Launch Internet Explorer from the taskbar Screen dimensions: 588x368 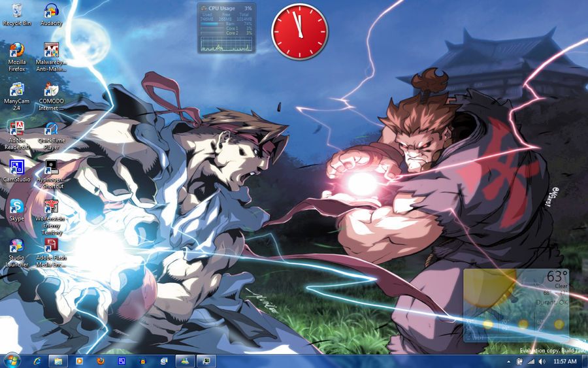click(37, 361)
